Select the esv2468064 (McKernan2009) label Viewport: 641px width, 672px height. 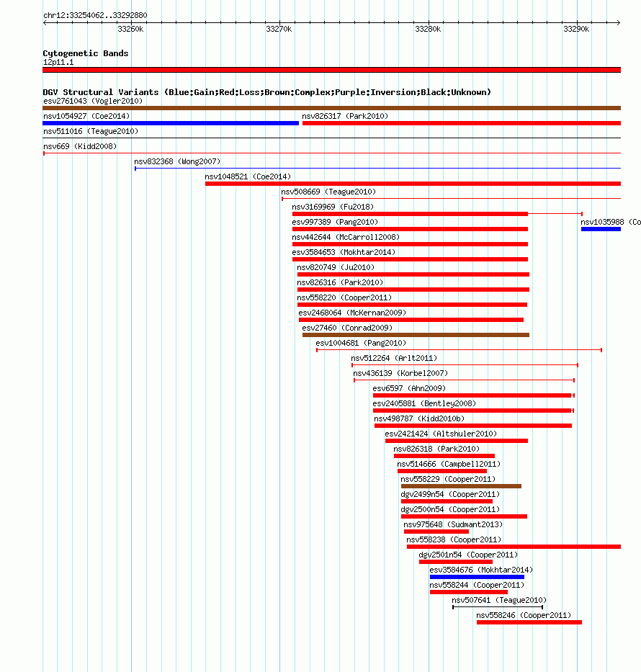point(352,313)
